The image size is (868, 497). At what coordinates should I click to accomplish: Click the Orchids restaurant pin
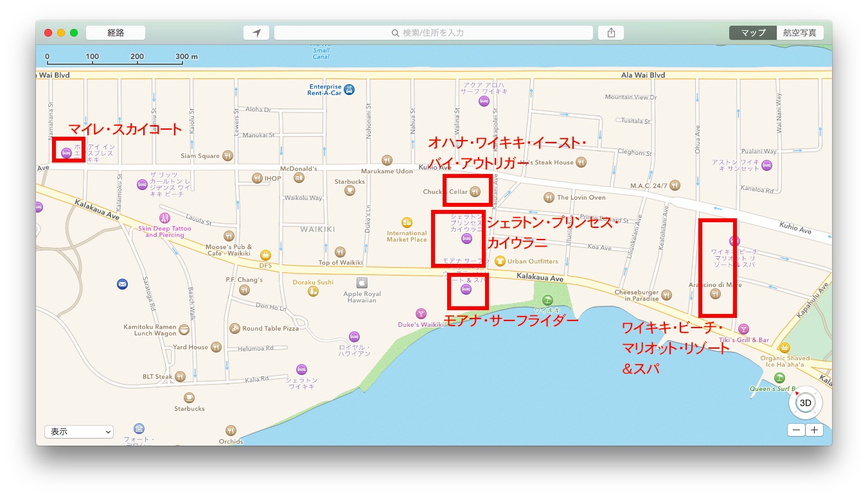click(x=231, y=430)
